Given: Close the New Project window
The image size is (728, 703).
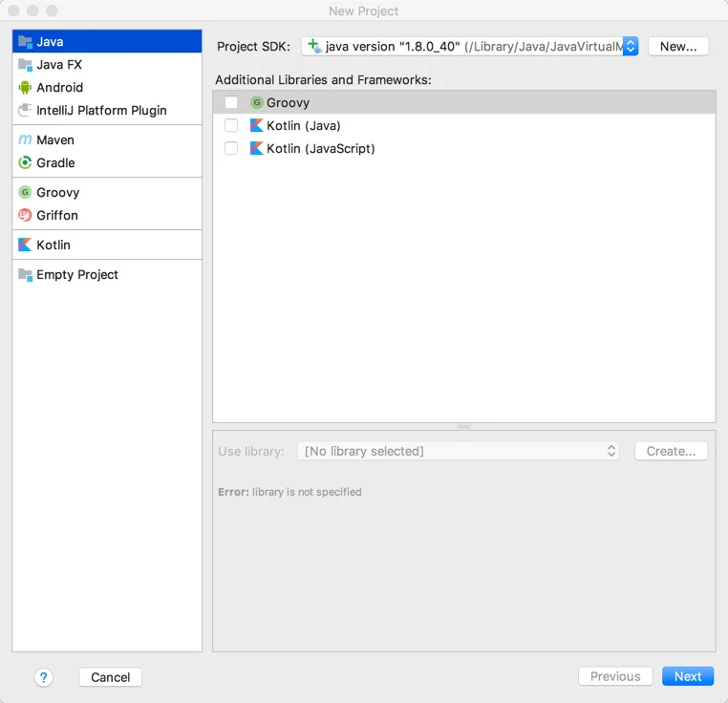Looking at the screenshot, I should [x=13, y=11].
